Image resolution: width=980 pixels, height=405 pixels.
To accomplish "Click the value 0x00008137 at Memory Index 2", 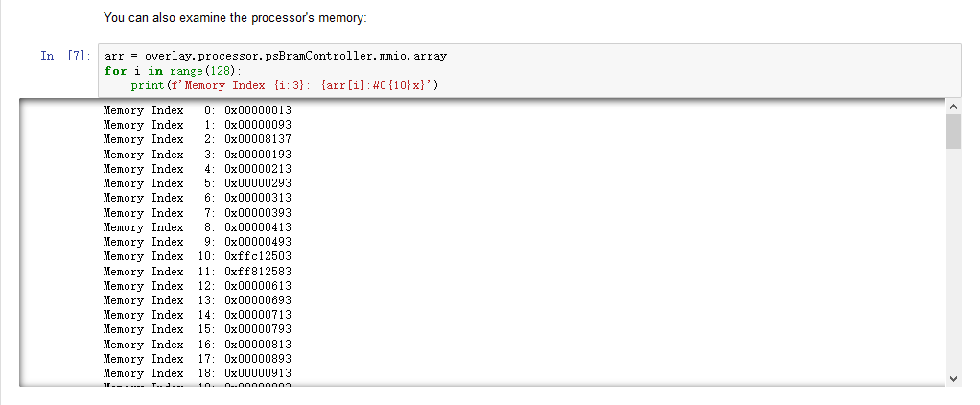I will point(258,139).
